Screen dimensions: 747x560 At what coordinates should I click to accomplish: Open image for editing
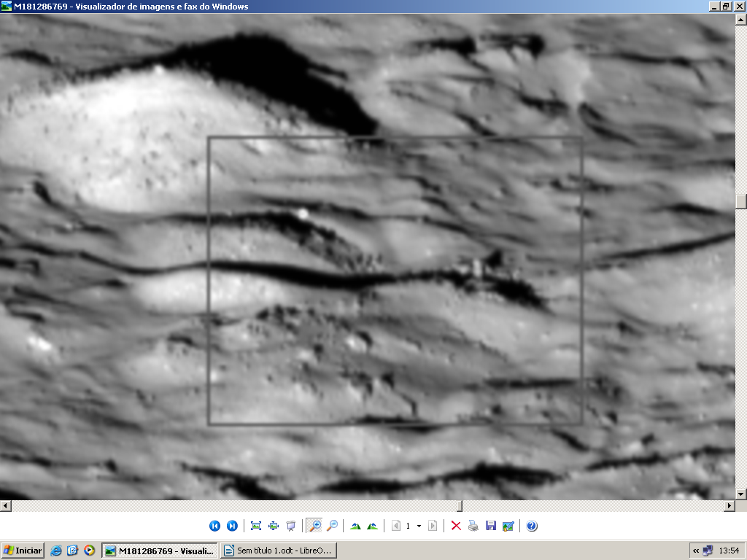click(x=508, y=526)
